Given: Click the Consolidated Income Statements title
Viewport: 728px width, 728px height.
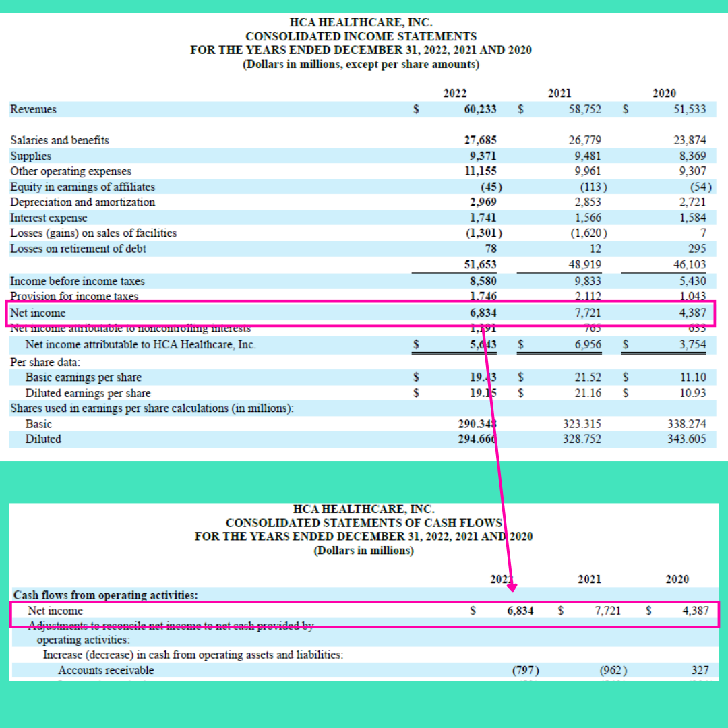Looking at the screenshot, I should [x=361, y=36].
